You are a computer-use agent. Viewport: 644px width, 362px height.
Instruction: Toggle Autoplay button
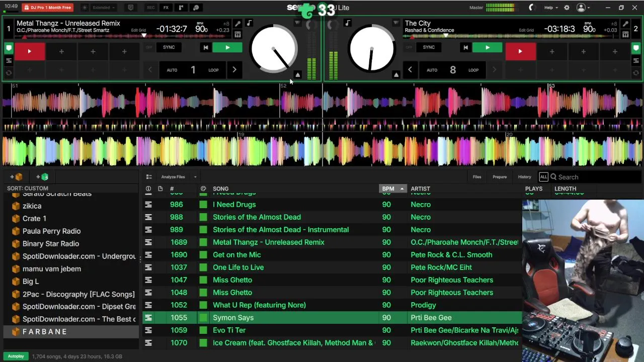(x=16, y=356)
